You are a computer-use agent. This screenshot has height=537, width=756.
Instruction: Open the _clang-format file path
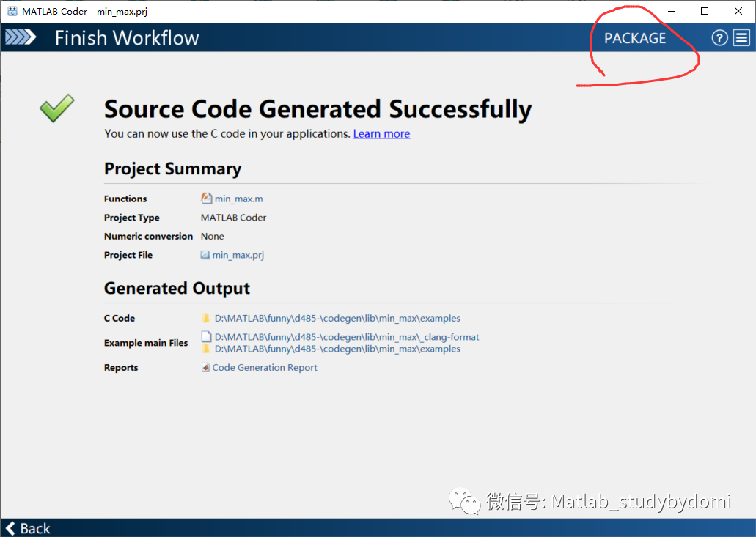347,337
